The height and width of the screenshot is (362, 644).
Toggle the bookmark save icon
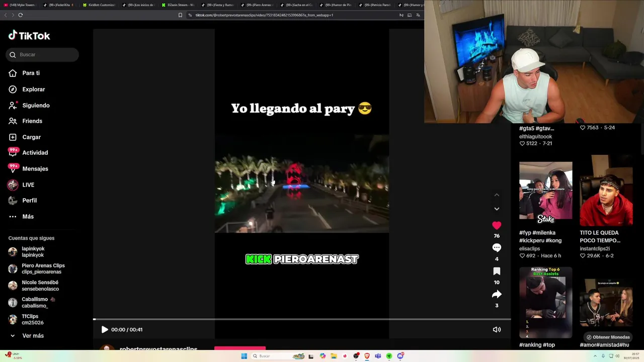pyautogui.click(x=497, y=271)
